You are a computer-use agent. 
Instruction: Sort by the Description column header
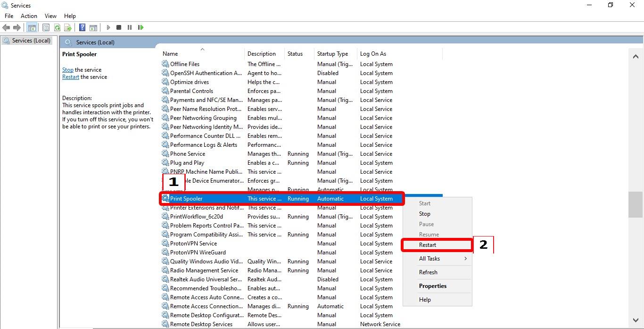tap(264, 54)
